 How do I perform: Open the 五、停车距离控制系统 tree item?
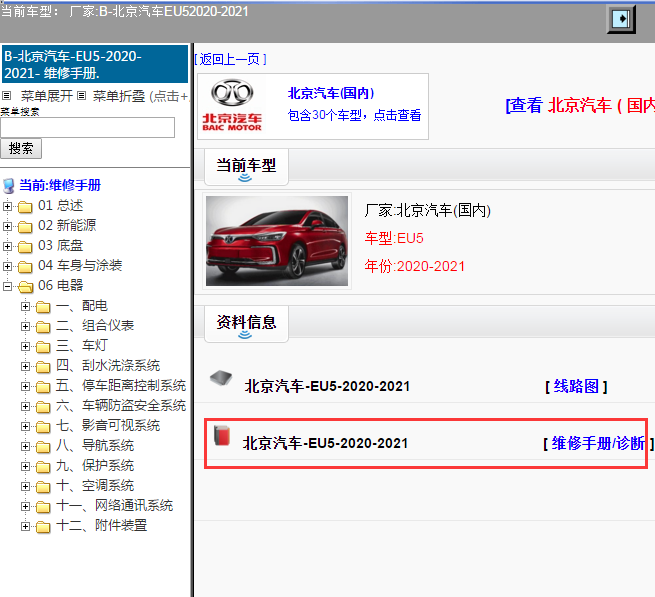(121, 386)
